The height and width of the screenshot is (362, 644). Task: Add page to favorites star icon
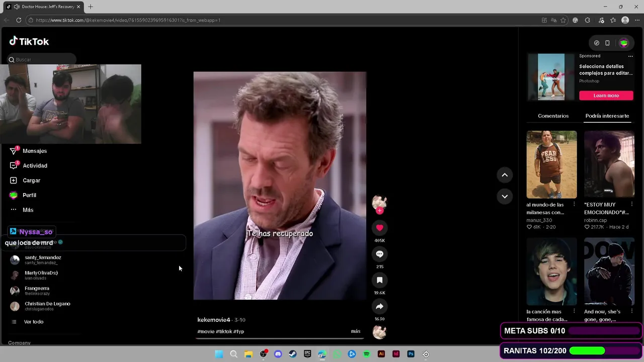click(563, 20)
